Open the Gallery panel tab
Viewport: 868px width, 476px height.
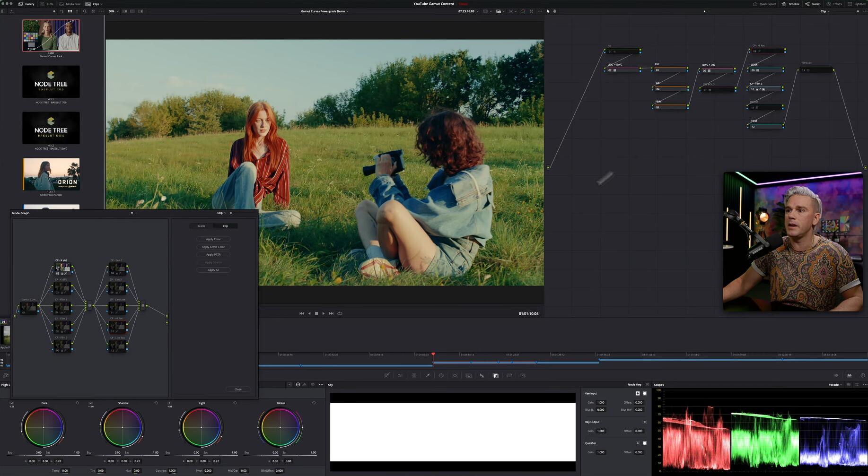[26, 4]
